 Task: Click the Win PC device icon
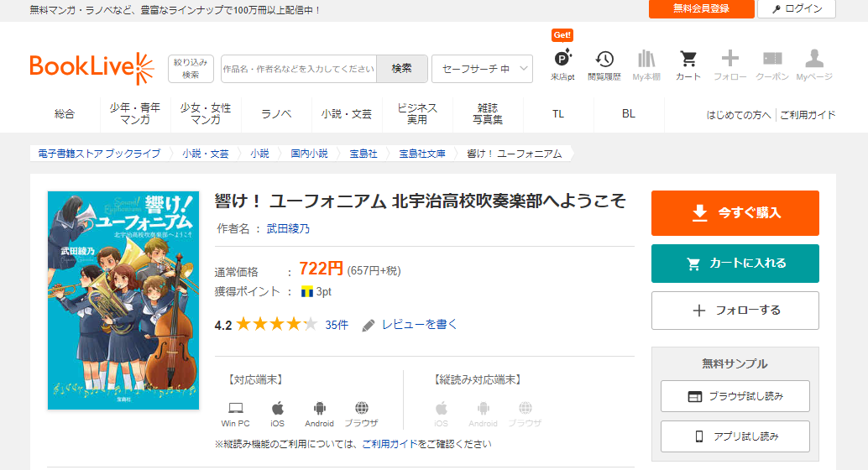pos(235,409)
